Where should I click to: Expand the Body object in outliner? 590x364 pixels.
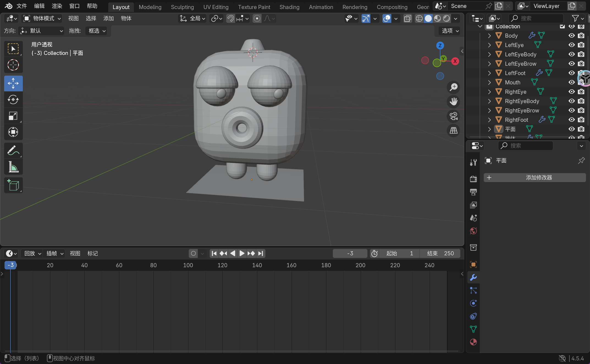[489, 36]
